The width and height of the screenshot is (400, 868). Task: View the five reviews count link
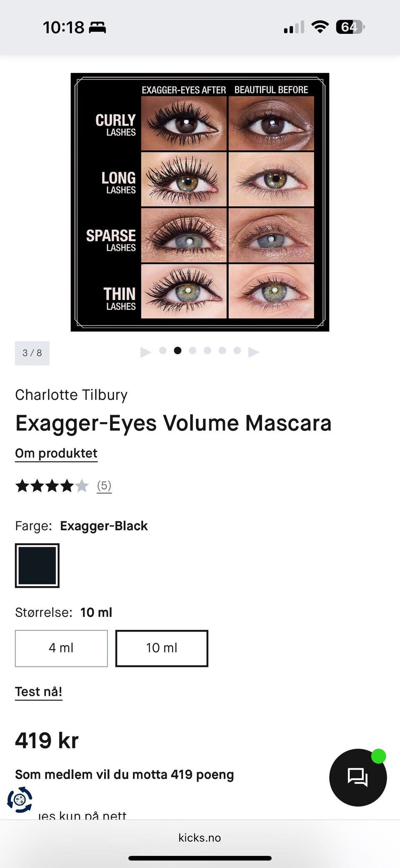[104, 486]
